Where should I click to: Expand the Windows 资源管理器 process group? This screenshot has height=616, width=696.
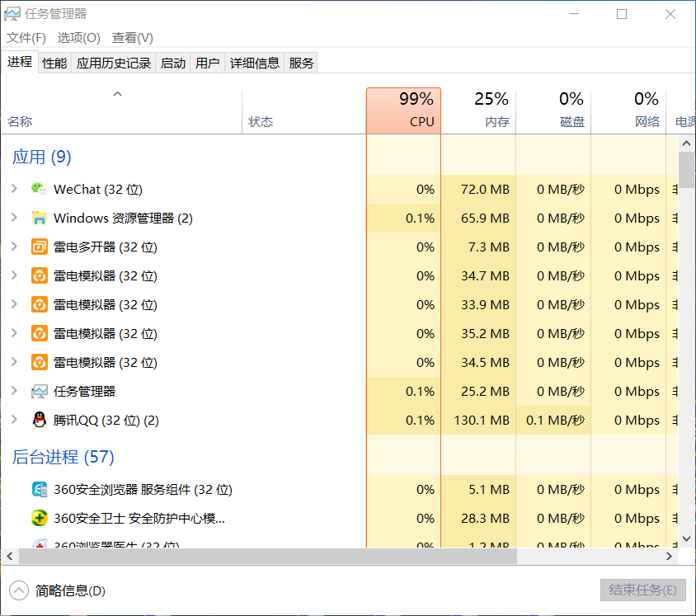[x=14, y=218]
